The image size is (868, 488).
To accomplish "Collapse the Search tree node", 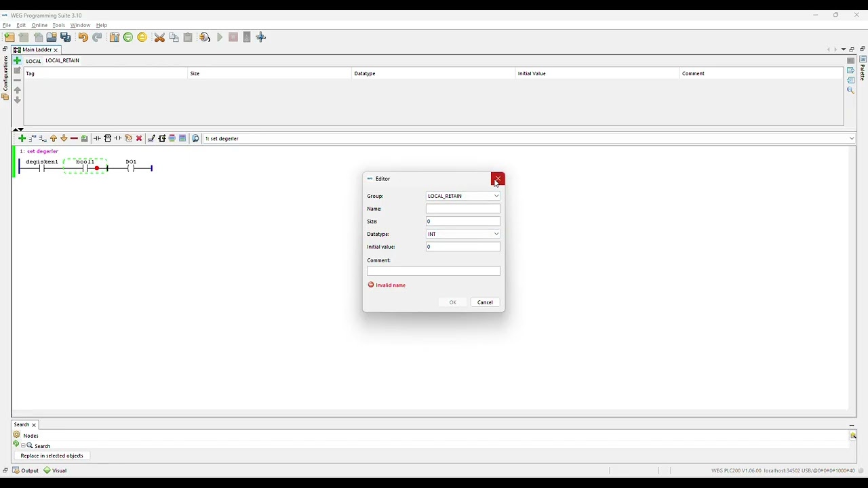I will pyautogui.click(x=23, y=446).
